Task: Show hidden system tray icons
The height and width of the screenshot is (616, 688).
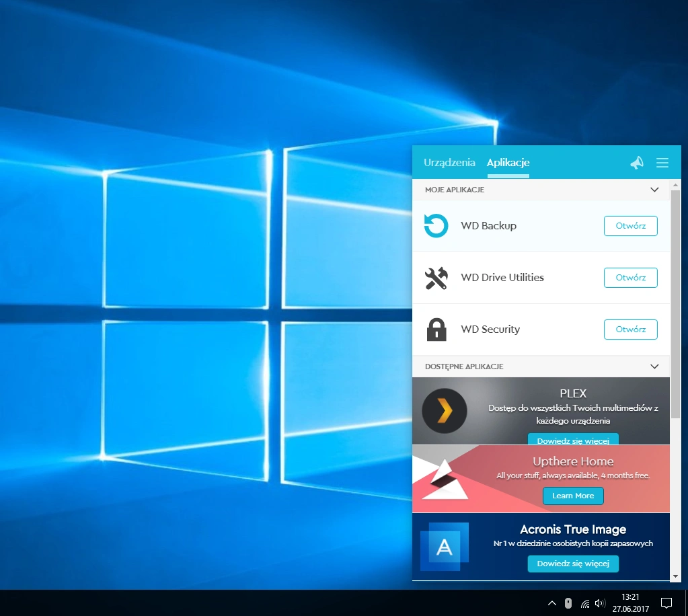Action: (552, 603)
